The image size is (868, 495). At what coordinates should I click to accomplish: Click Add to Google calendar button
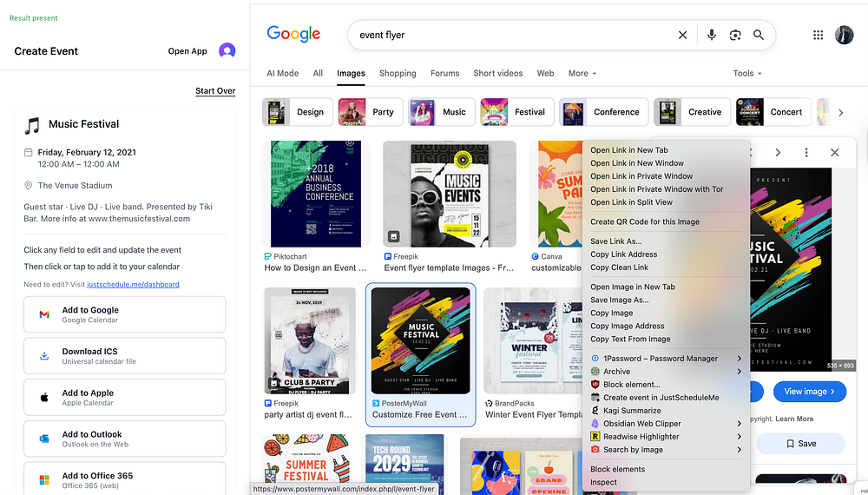pyautogui.click(x=124, y=314)
